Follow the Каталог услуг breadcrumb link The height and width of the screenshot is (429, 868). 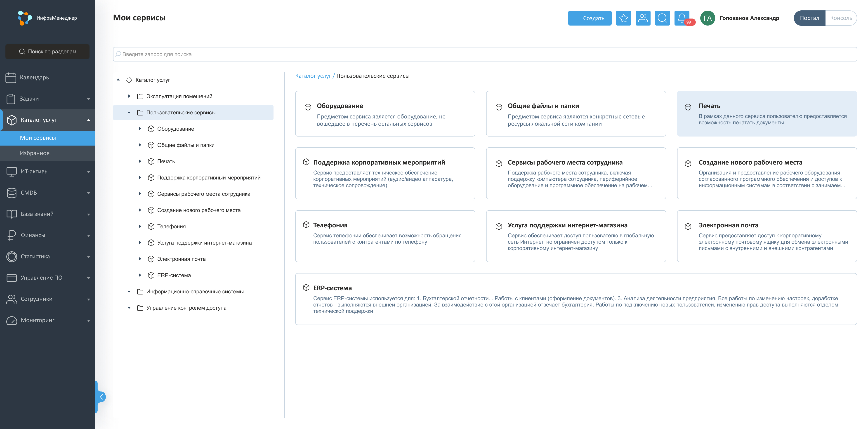(x=313, y=76)
